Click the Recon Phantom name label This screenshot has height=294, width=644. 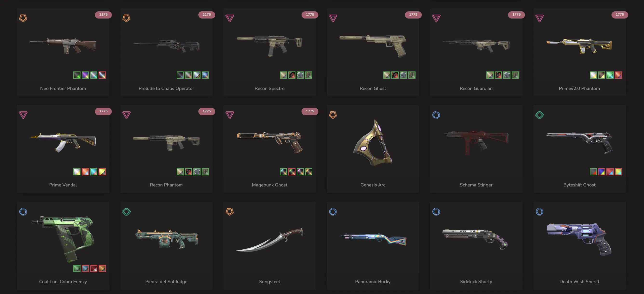(166, 185)
